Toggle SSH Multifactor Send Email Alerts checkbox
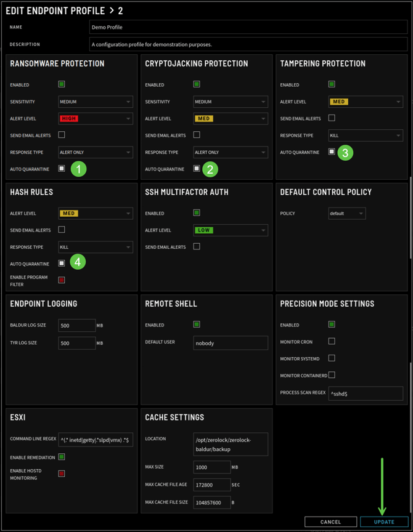 point(197,247)
